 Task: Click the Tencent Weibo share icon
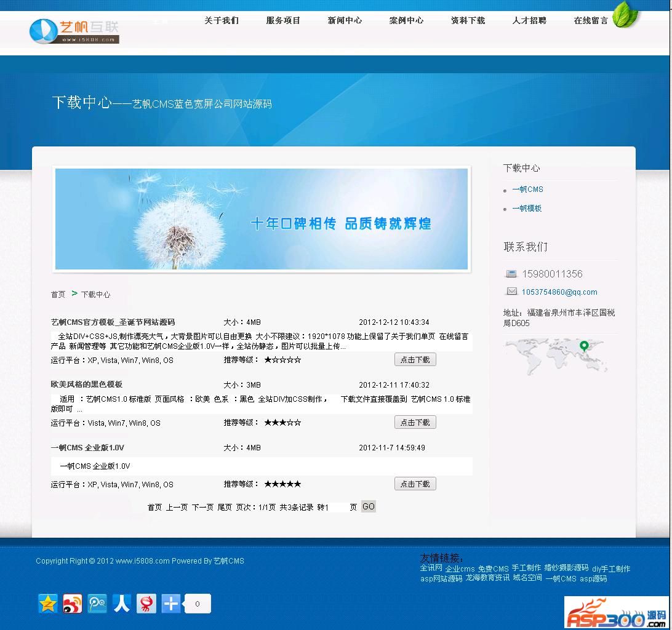coord(97,604)
